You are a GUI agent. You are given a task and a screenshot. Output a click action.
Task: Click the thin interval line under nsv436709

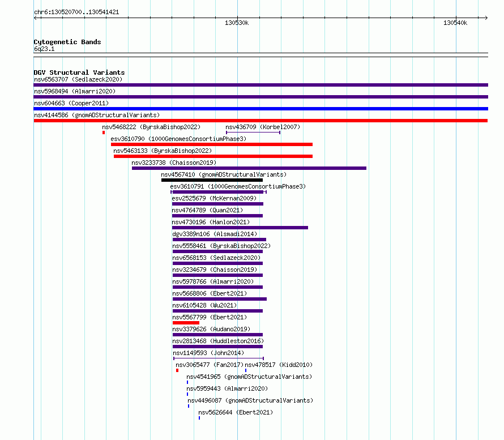(253, 133)
